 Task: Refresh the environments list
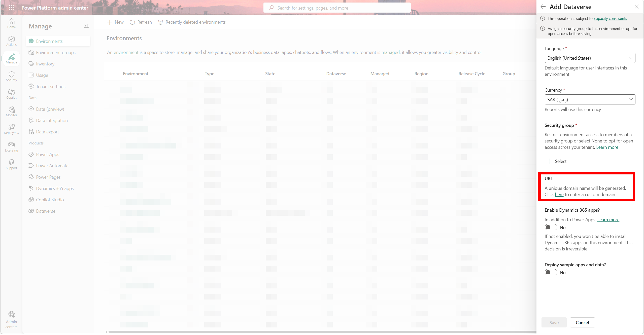(x=141, y=22)
